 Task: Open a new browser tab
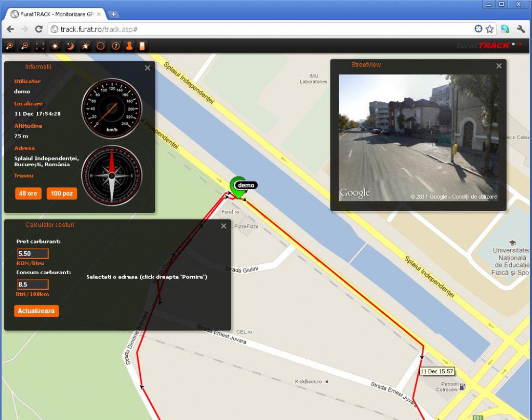tap(113, 14)
